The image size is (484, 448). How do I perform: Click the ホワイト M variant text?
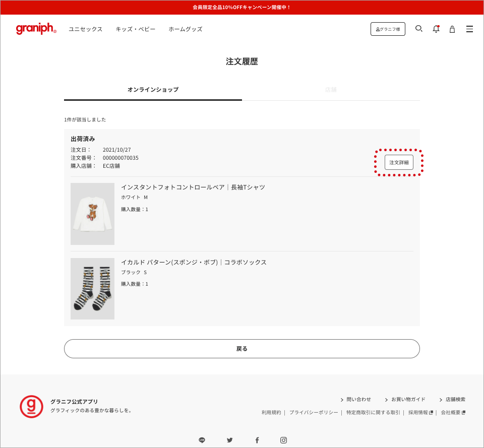[x=134, y=198]
